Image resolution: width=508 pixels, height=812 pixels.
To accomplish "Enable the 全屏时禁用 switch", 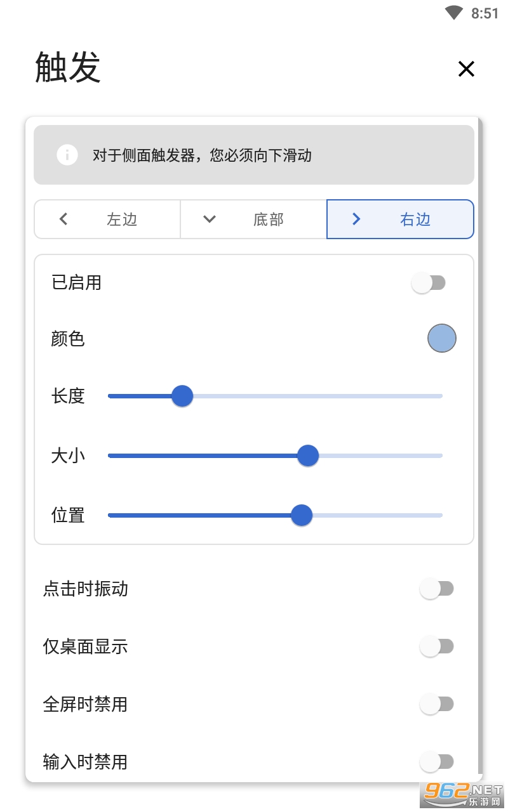I will [x=437, y=704].
